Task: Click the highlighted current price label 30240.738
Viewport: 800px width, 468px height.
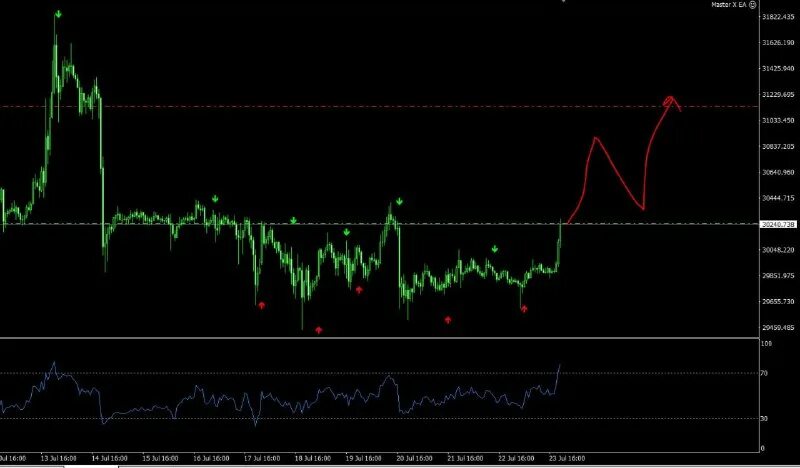Action: pyautogui.click(x=778, y=225)
